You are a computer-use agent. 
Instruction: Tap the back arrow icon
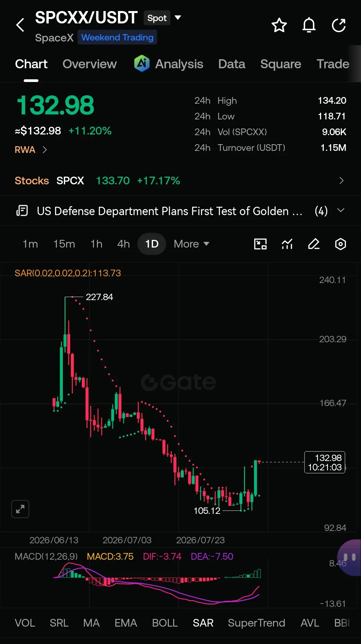[x=20, y=25]
